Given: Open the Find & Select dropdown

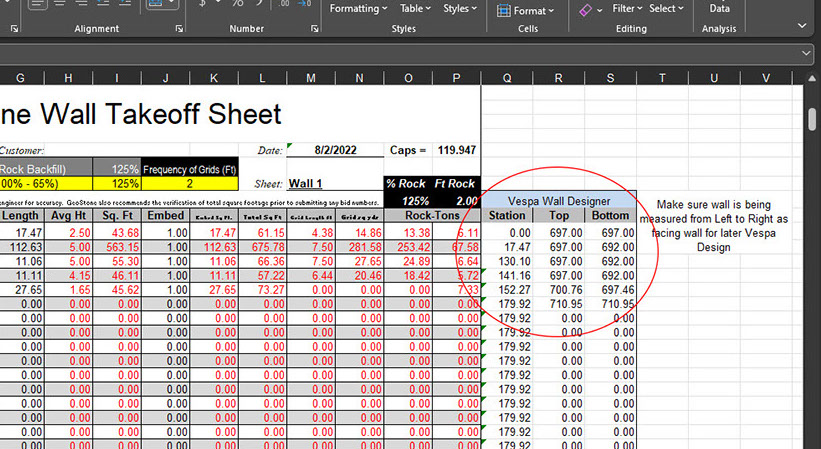Looking at the screenshot, I should [x=666, y=8].
